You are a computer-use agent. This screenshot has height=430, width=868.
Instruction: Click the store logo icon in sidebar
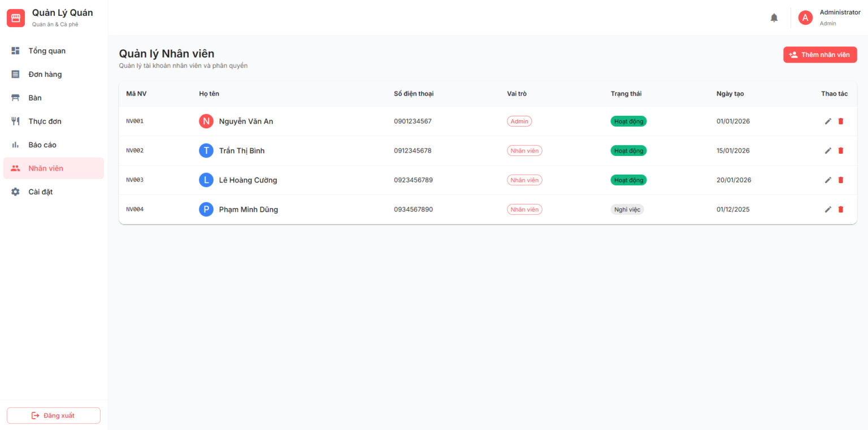16,18
